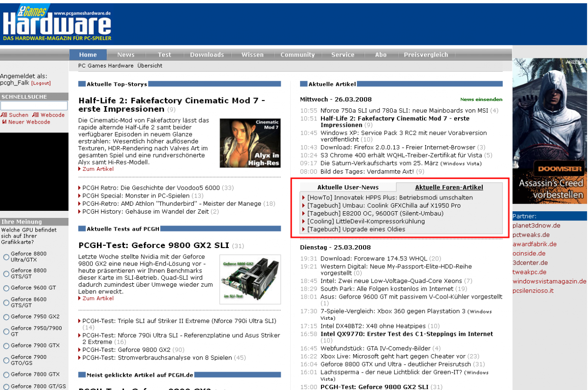Open the Preisvergleich navigation item
Viewport: 588px width, 390px height.
[426, 55]
